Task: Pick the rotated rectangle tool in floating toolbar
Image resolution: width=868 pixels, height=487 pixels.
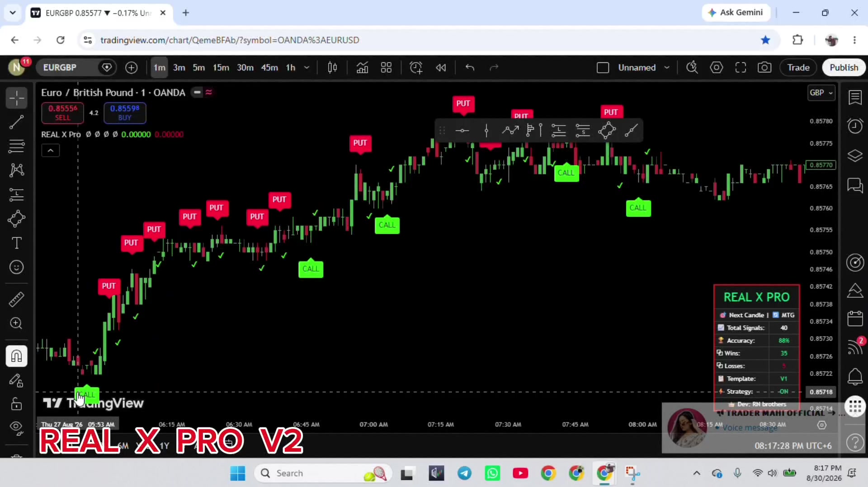Action: (x=607, y=131)
